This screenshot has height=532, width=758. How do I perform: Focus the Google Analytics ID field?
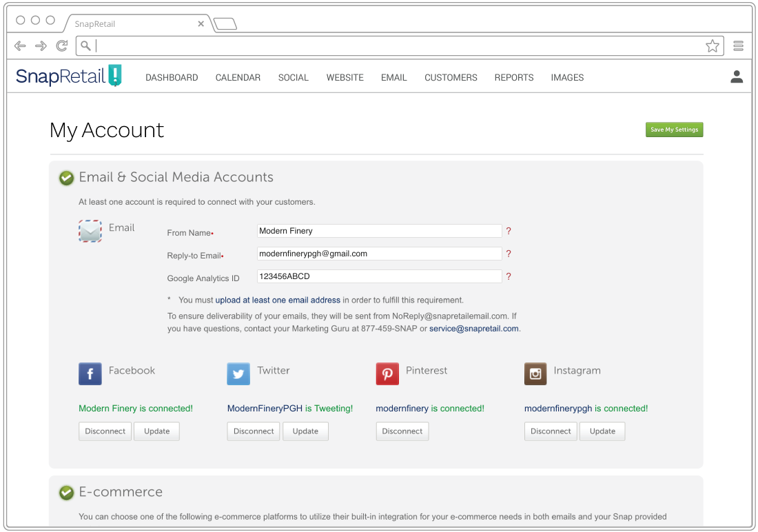coord(379,276)
